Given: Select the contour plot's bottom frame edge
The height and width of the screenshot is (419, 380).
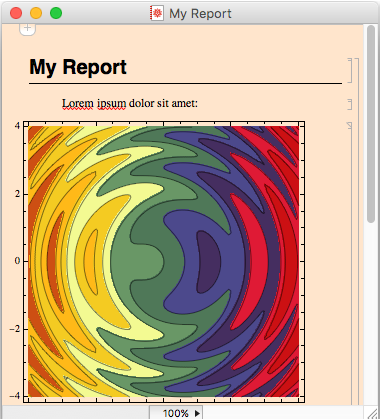Looking at the screenshot, I should (x=164, y=401).
